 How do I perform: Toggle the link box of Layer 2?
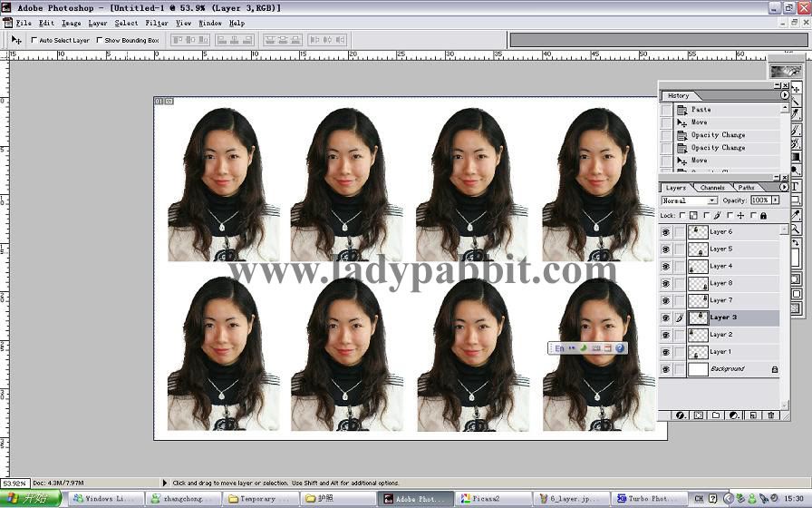tap(680, 335)
